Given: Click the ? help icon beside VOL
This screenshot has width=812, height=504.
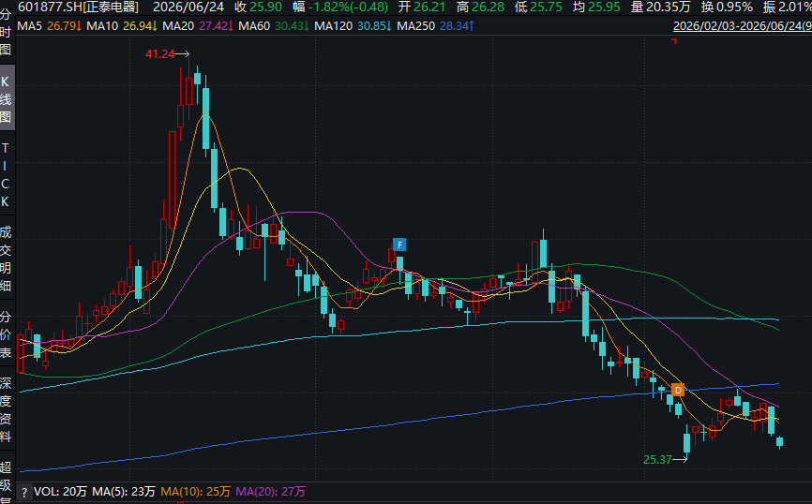Looking at the screenshot, I should coord(23,492).
